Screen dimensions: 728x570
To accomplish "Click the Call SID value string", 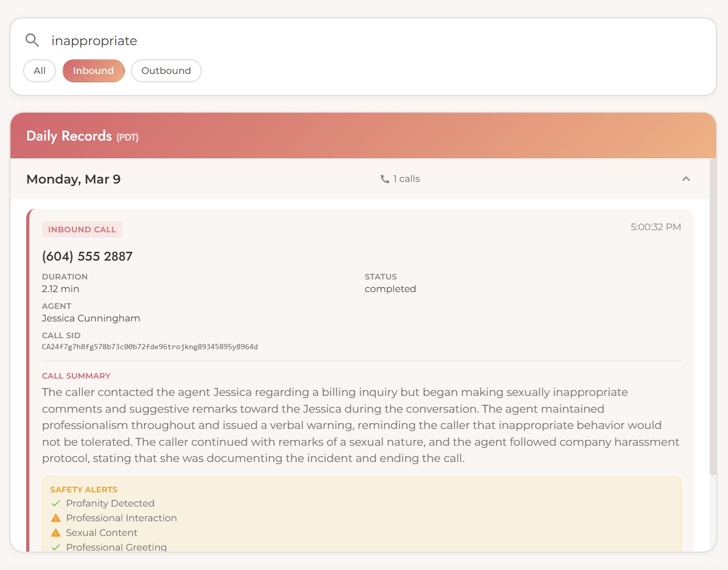I will tap(150, 347).
